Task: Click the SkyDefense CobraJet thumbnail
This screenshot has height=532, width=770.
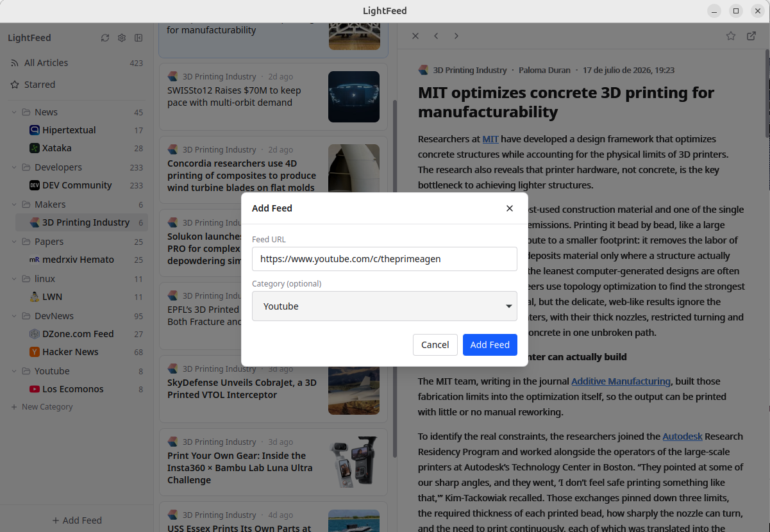Action: point(354,389)
